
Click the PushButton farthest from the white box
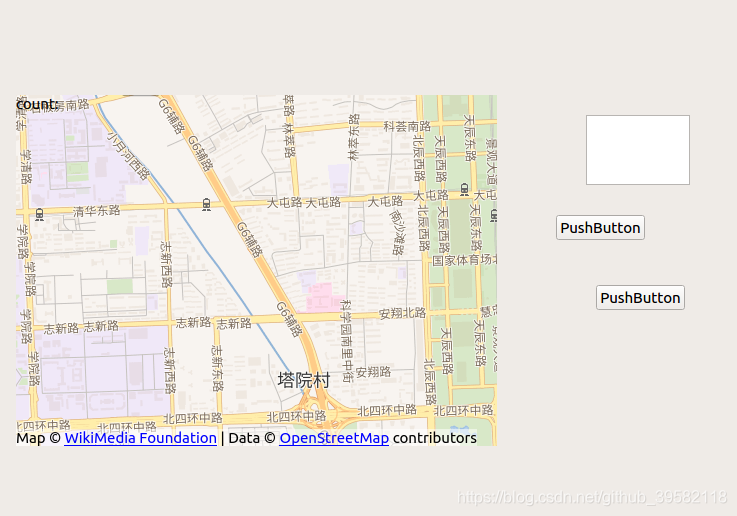tap(640, 297)
